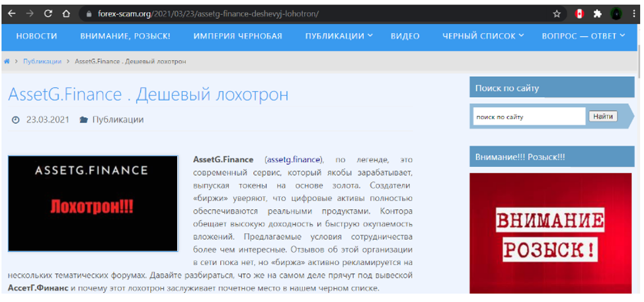644x302 pixels.
Task: Click the date text 23.03.2021
Action: (48, 120)
